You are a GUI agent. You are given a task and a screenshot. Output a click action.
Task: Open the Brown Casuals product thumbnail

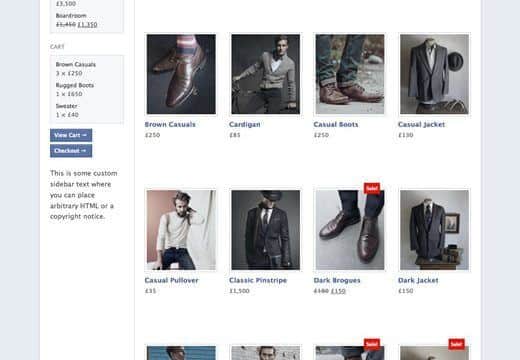(181, 74)
